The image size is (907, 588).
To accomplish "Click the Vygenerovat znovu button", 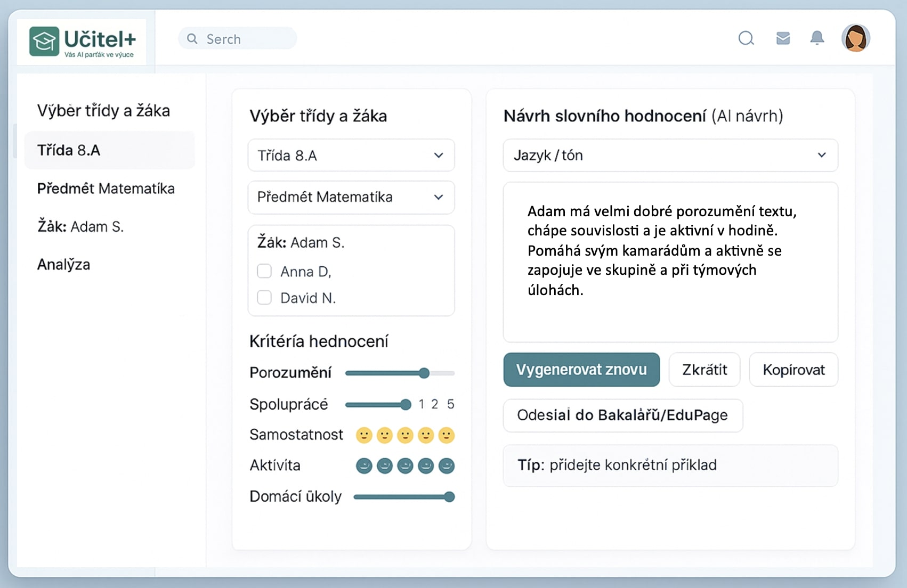I will [x=581, y=370].
